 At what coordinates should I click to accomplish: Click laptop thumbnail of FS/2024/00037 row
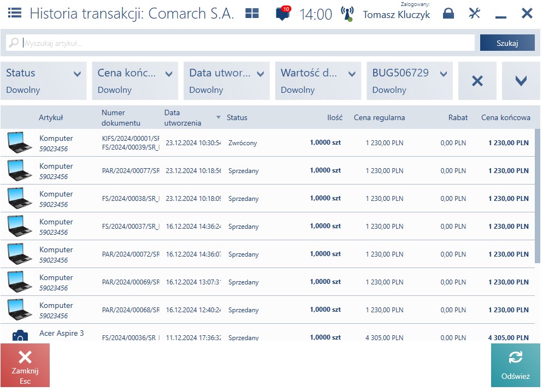[x=20, y=226]
